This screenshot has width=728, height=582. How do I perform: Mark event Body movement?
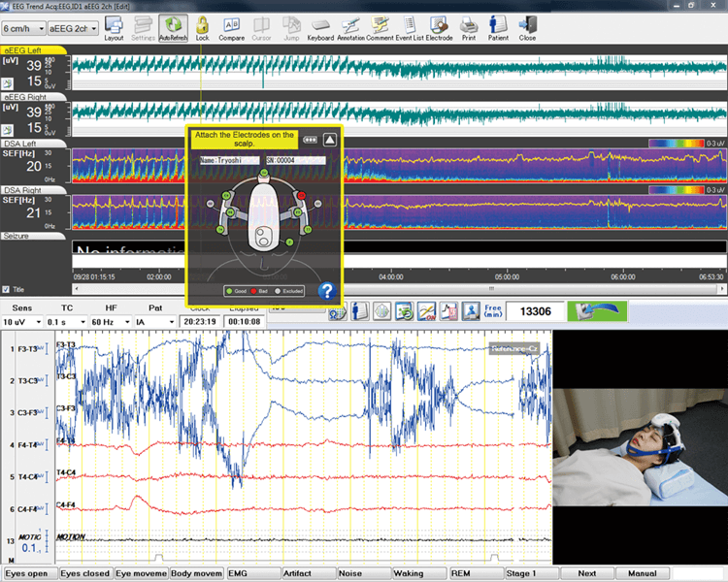click(x=197, y=573)
